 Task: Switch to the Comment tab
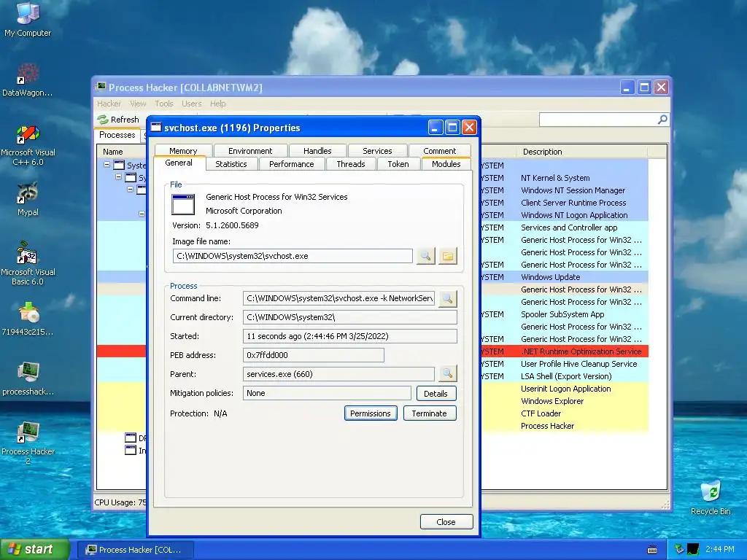tap(440, 151)
